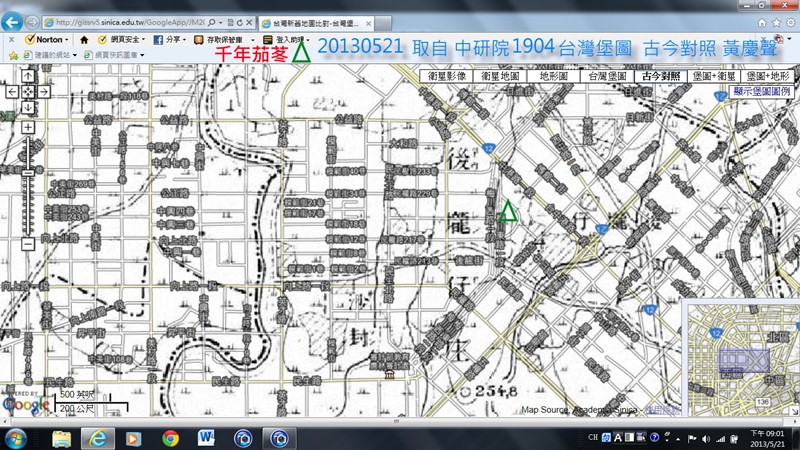This screenshot has height=450, width=800.
Task: Click the browser forward arrow button
Action: pos(32,22)
